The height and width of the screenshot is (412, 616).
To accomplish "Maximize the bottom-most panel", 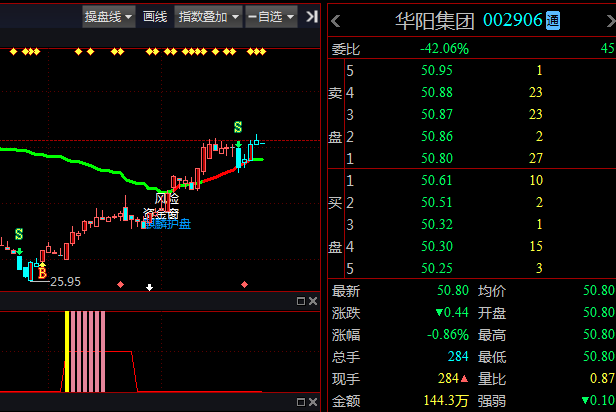I will (301, 402).
